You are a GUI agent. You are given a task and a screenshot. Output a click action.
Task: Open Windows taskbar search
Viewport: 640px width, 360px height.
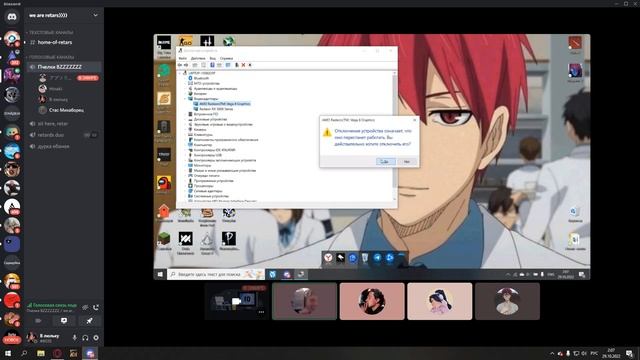[24, 353]
